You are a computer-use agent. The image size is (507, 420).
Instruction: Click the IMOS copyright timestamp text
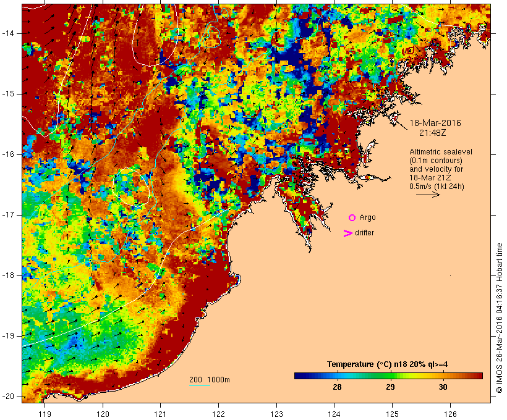point(500,318)
